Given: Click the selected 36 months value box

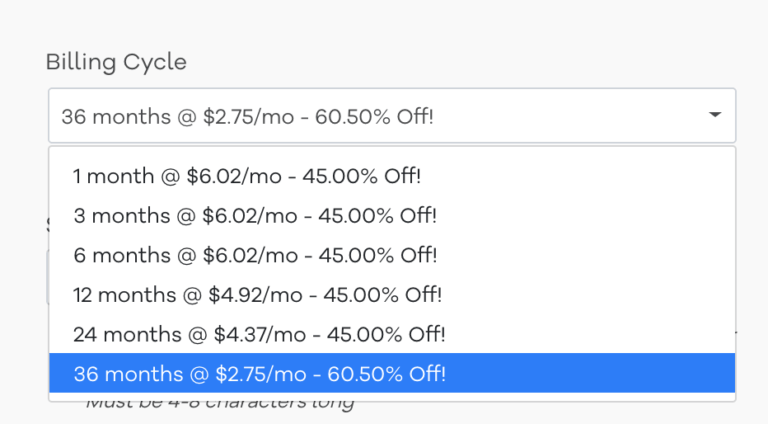Looking at the screenshot, I should click(x=392, y=116).
